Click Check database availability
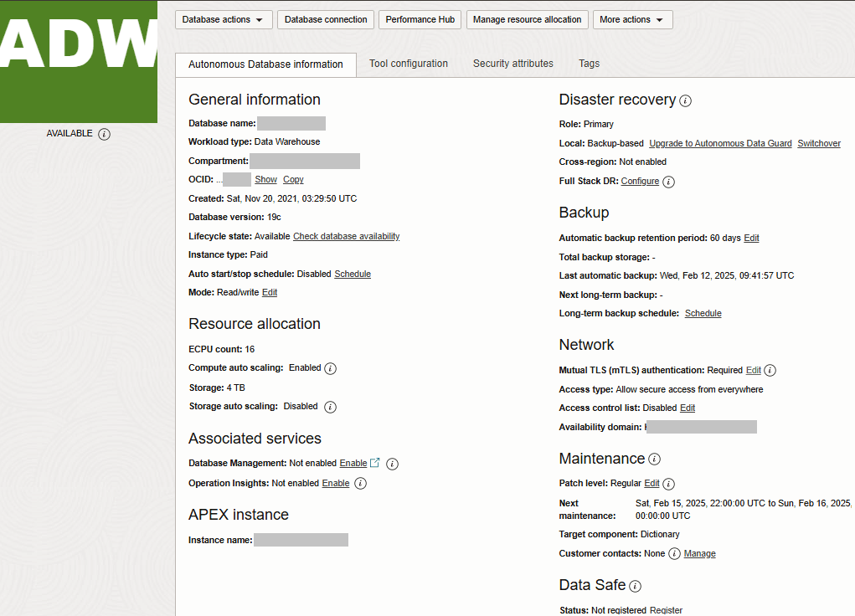 click(346, 235)
